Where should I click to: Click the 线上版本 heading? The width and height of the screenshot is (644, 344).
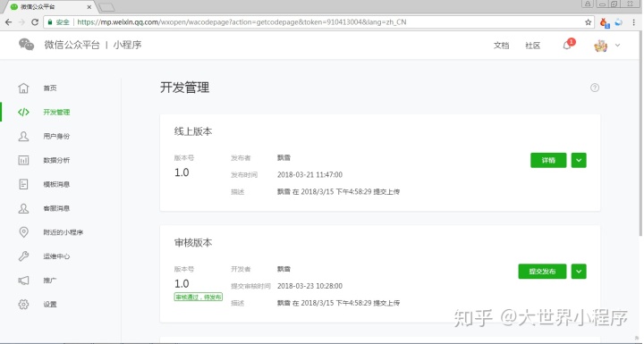(x=193, y=131)
